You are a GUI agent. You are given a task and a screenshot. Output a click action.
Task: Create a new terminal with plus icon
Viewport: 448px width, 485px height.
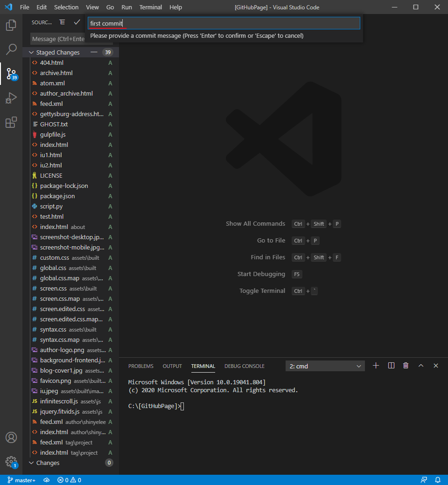coord(376,366)
